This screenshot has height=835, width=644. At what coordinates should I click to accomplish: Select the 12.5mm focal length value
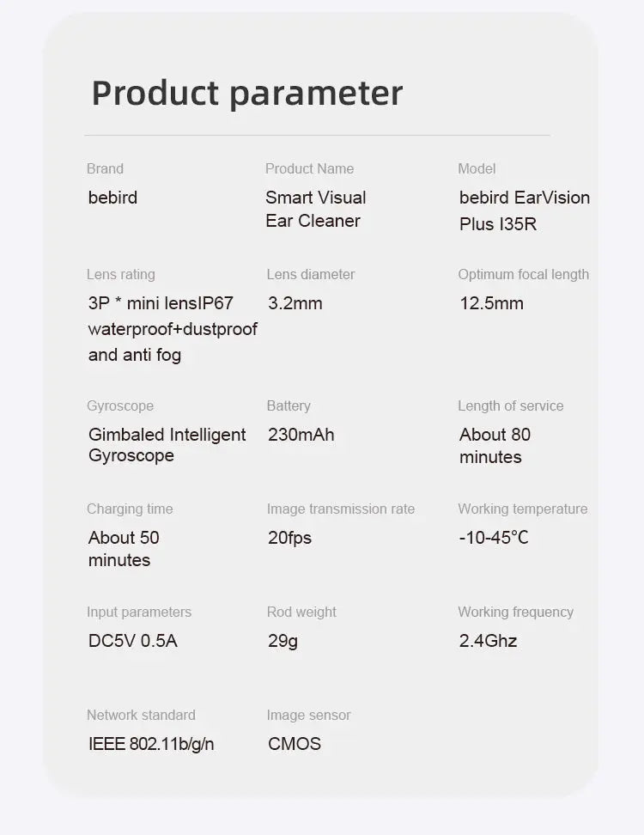pyautogui.click(x=491, y=303)
